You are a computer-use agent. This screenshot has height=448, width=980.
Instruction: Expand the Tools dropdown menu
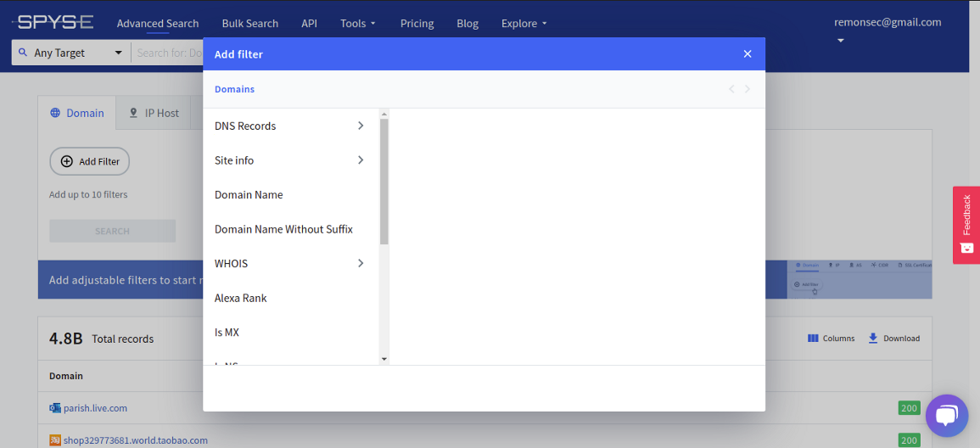pos(358,23)
